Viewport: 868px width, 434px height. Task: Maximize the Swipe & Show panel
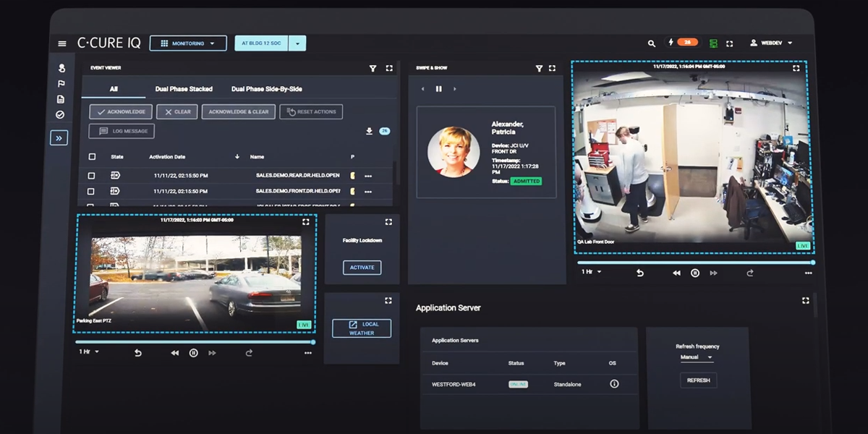pyautogui.click(x=553, y=68)
